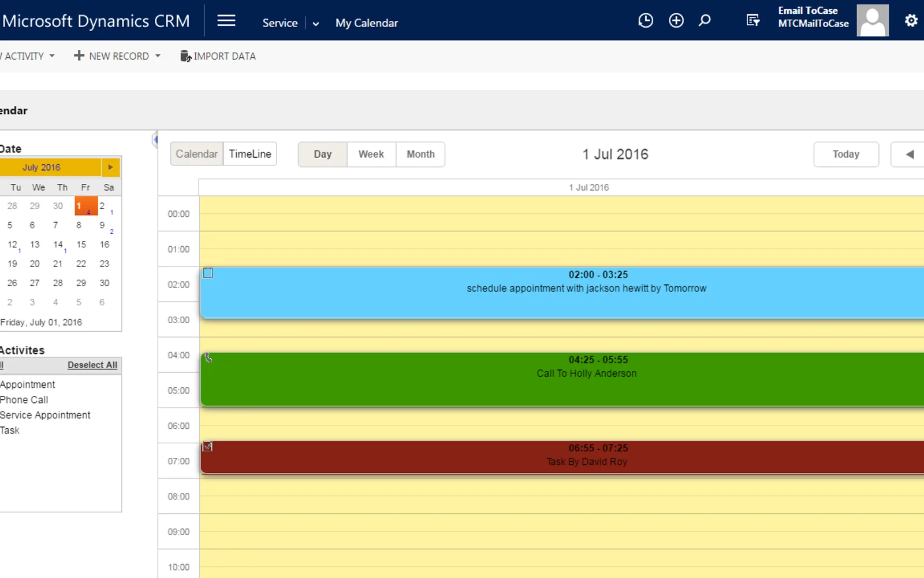Toggle the Phone Call activity filter
Viewport: 924px width, 578px height.
click(x=24, y=399)
